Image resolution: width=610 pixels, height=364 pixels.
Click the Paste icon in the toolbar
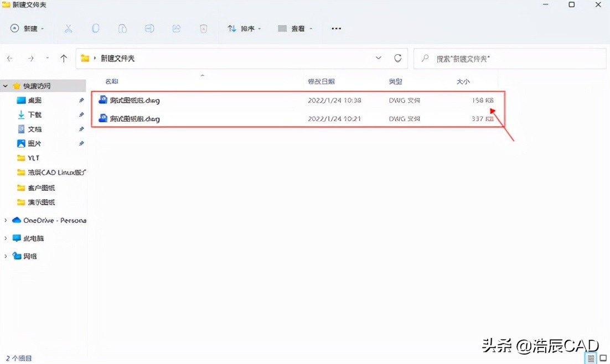122,28
